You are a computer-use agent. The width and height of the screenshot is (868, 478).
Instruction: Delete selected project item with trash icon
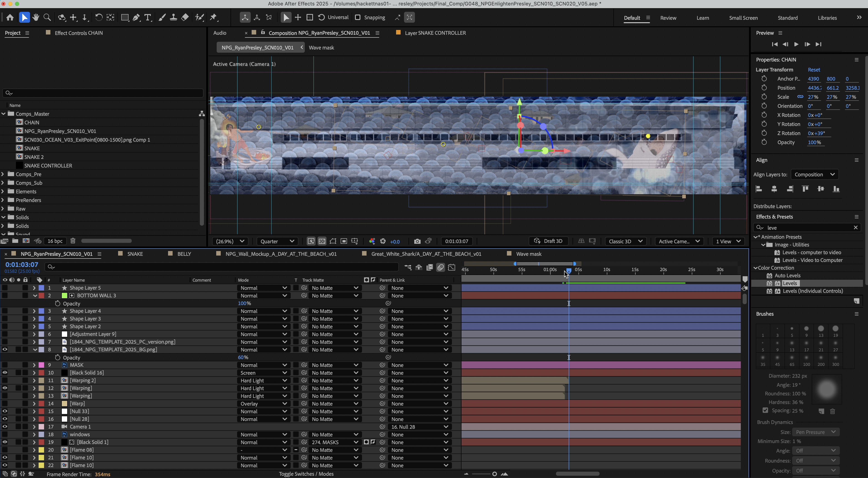[x=73, y=241]
